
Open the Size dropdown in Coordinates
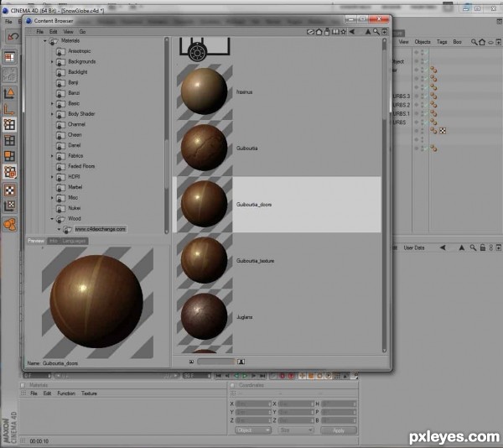pyautogui.click(x=296, y=430)
